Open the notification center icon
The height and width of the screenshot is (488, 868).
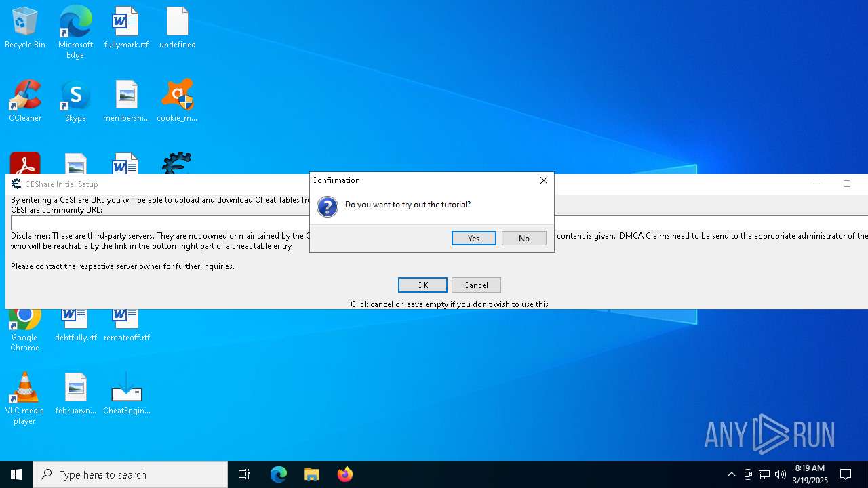(x=846, y=474)
